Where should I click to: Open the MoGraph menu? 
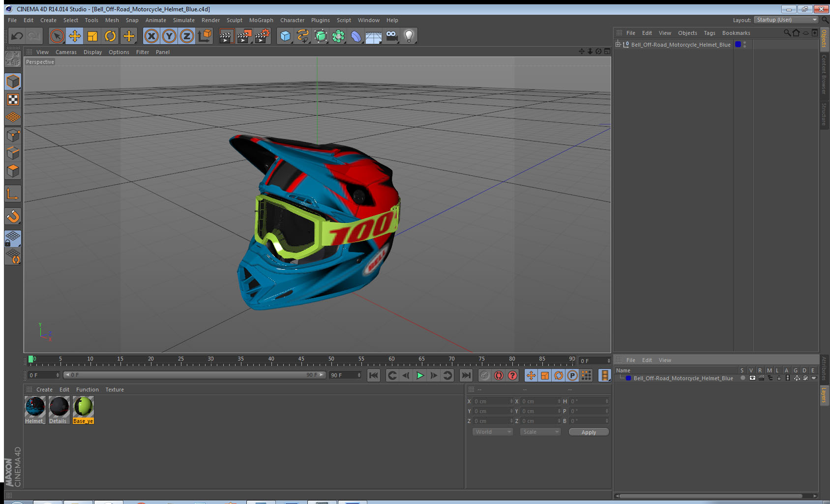click(261, 20)
